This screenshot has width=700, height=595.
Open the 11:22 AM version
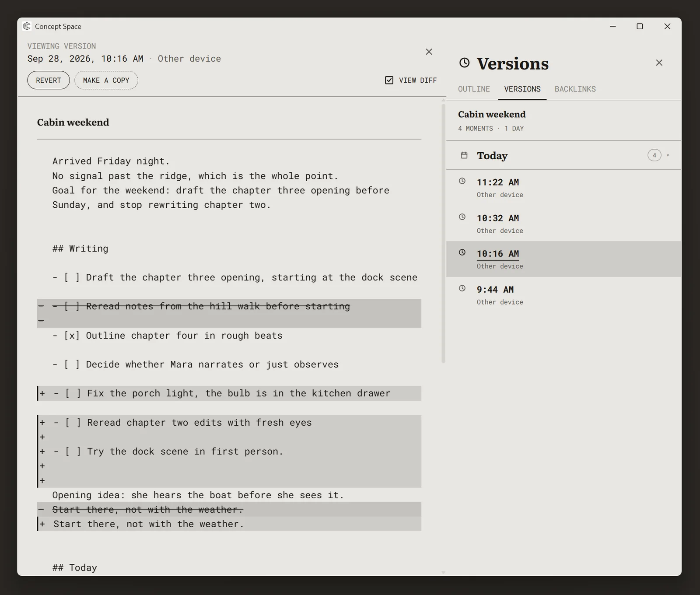point(563,188)
